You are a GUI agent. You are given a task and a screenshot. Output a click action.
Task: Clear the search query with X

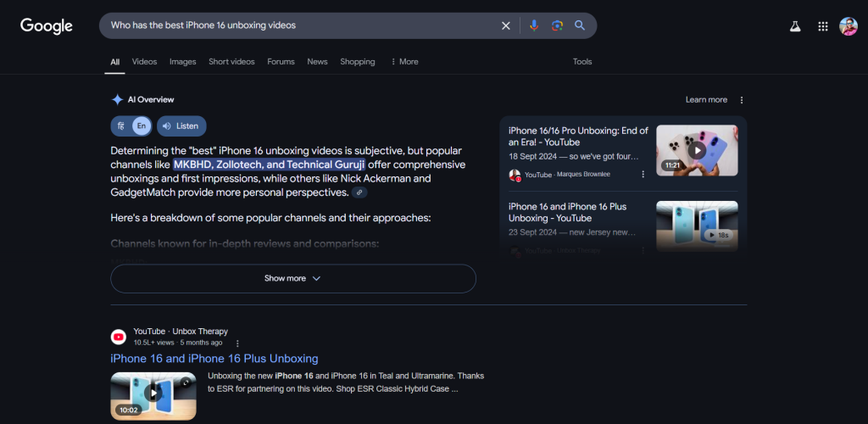[x=505, y=25]
